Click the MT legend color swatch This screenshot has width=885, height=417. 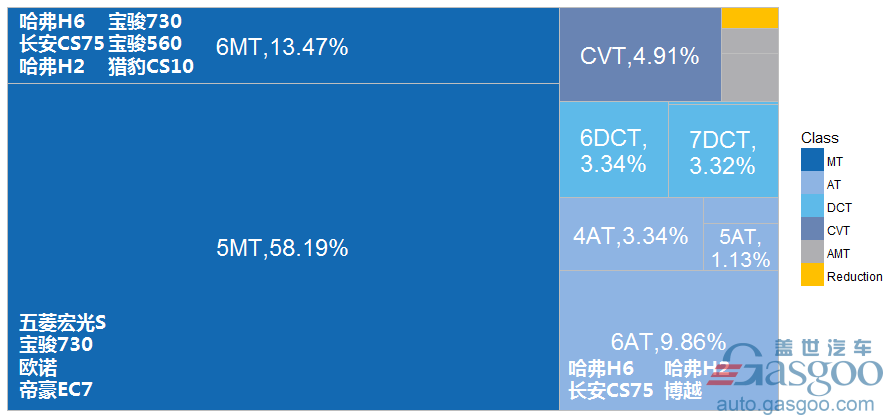click(812, 159)
